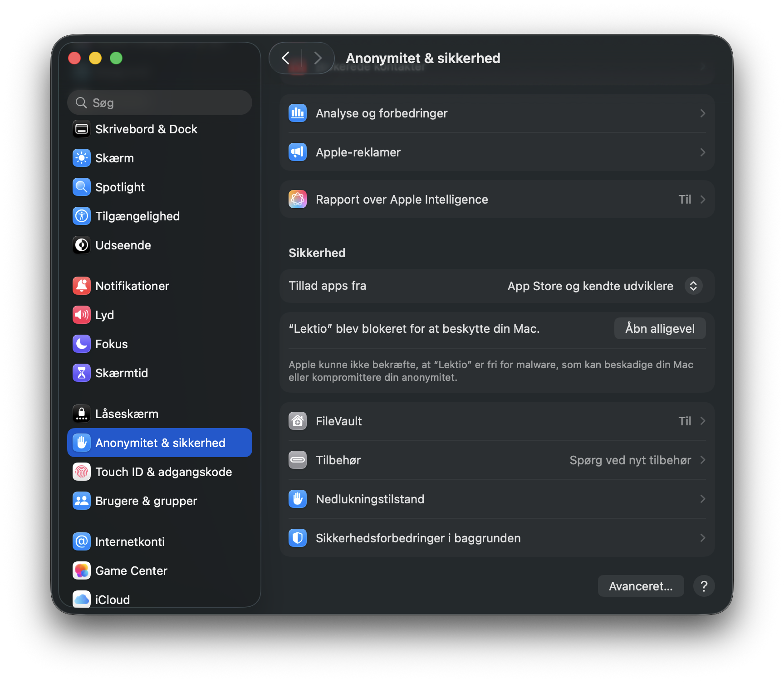Click the 'Åbn alligevel' button
The height and width of the screenshot is (682, 784).
[660, 329]
